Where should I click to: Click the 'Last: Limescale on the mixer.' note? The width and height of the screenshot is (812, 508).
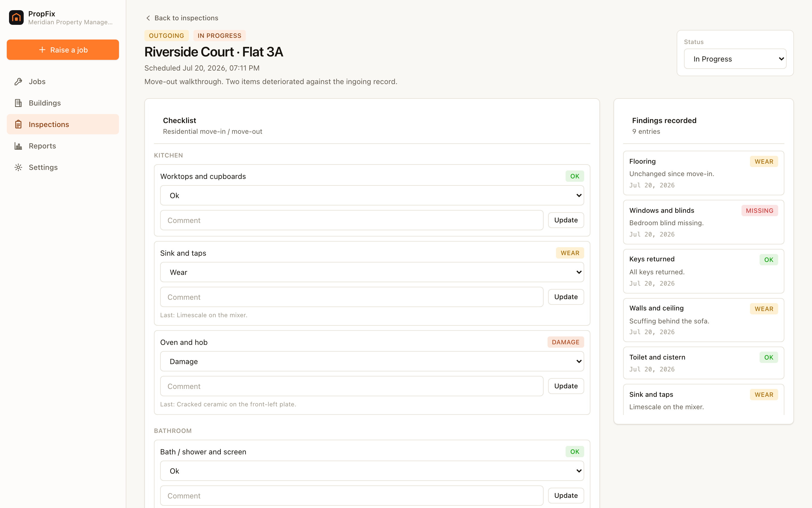pos(204,315)
